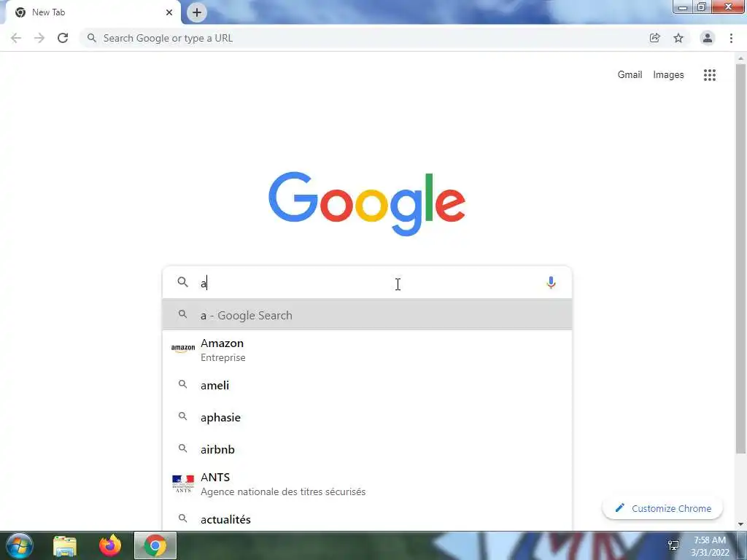Select the aphasie suggestion
Image resolution: width=747 pixels, height=560 pixels.
coord(367,417)
